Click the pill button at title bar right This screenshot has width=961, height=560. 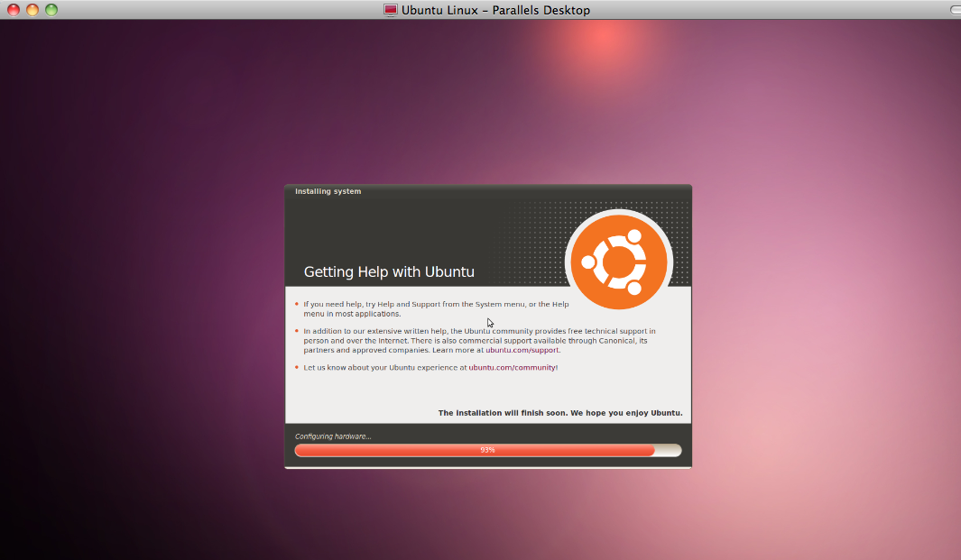(x=956, y=10)
